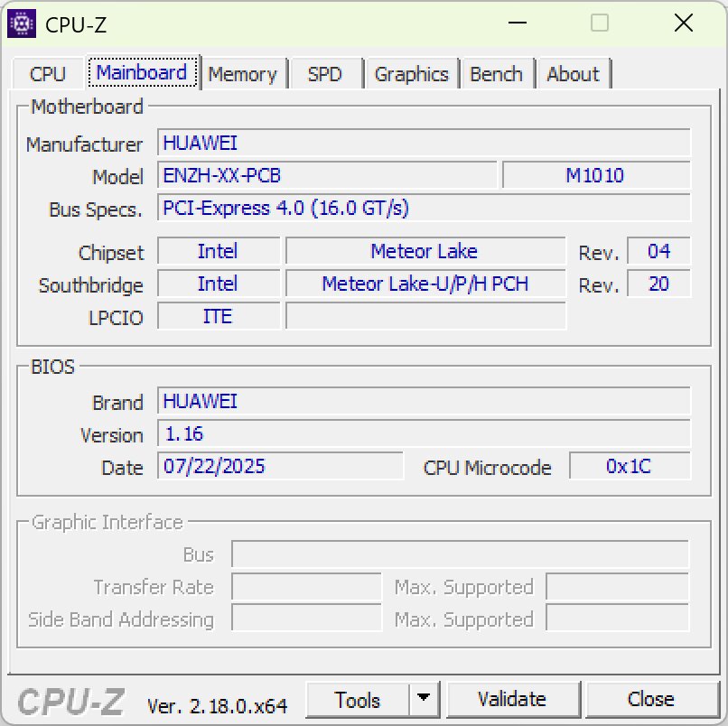Expand the Tools dropdown arrow
The image size is (728, 726).
click(x=424, y=700)
